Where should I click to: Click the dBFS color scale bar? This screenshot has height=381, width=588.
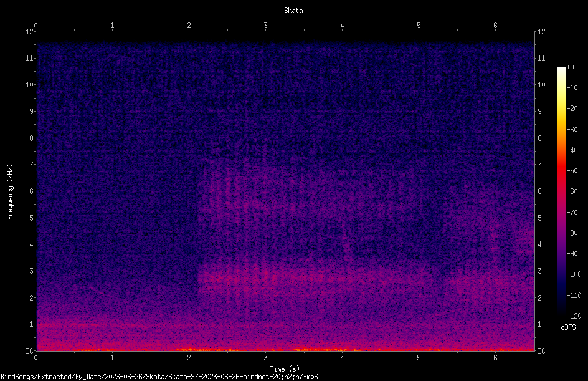pos(561,191)
